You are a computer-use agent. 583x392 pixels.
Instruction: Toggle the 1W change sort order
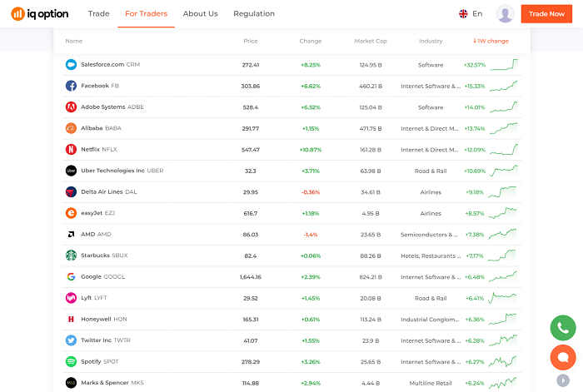coord(491,41)
